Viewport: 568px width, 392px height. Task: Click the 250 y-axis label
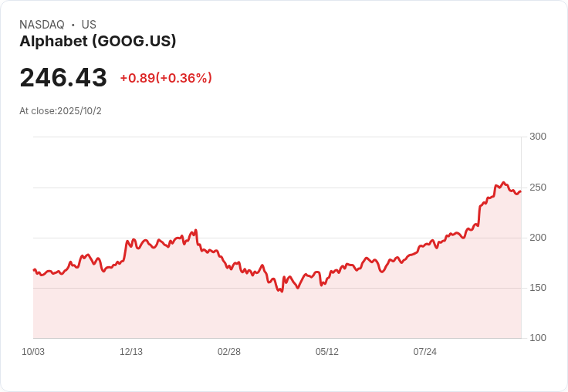coord(537,188)
